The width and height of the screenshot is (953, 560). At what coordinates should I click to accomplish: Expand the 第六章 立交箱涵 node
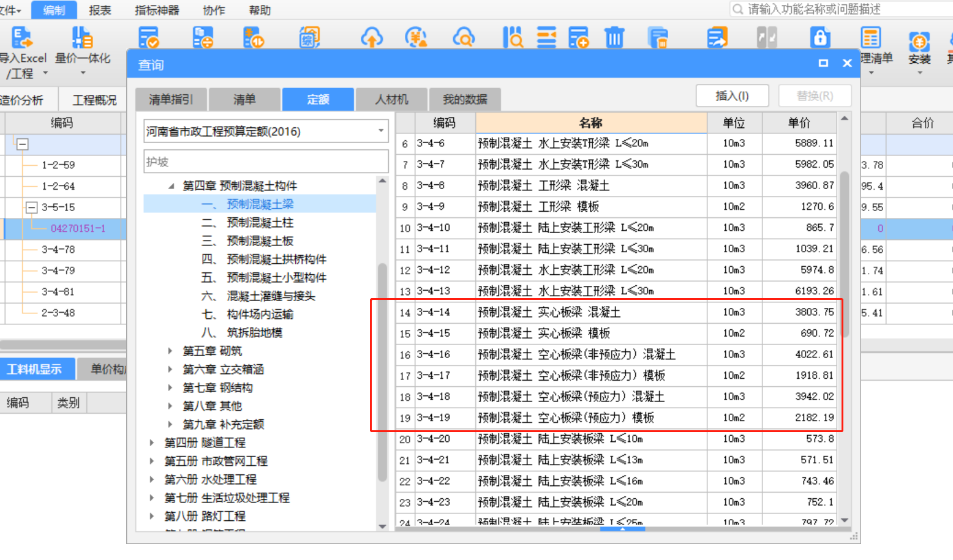click(170, 369)
